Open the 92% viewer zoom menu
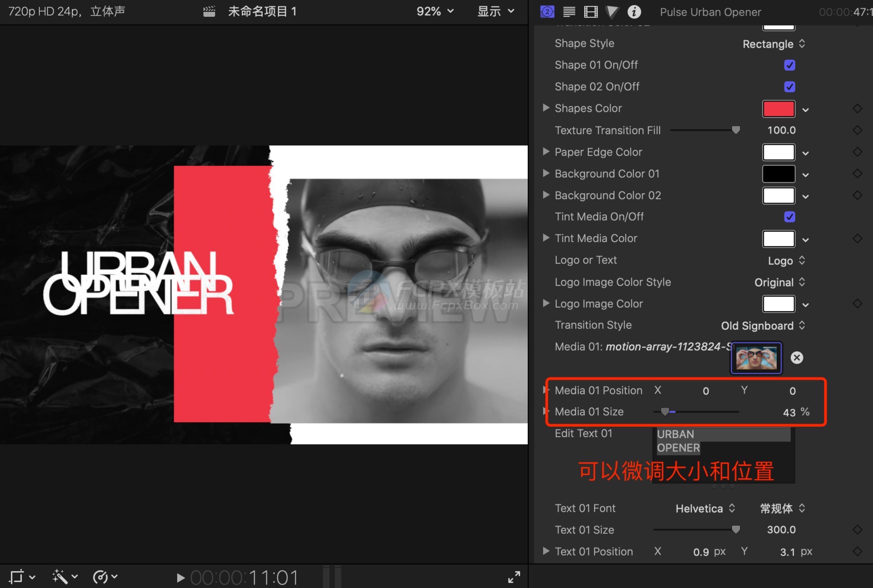The height and width of the screenshot is (588, 873). click(x=434, y=11)
